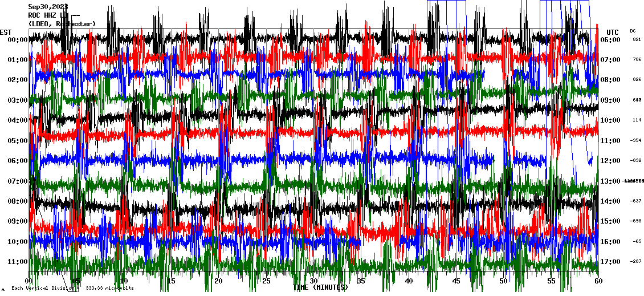Click the 'Sep30,2023' date label
644x296 pixels.
48,7
